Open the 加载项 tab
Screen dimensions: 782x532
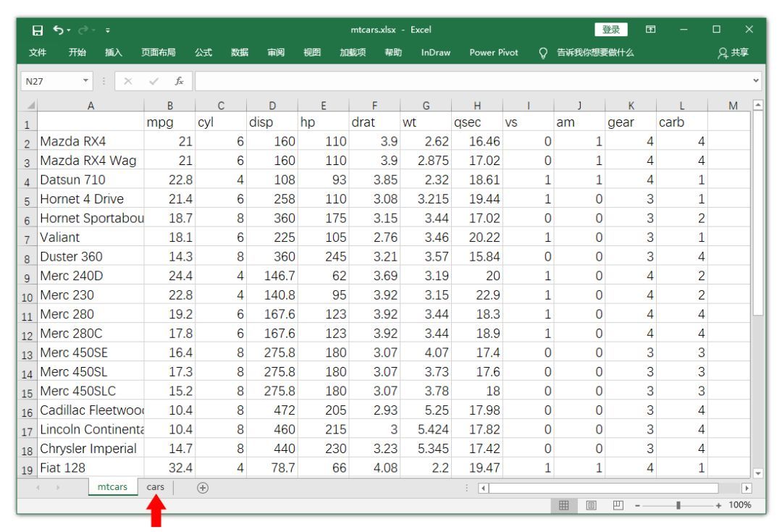353,52
